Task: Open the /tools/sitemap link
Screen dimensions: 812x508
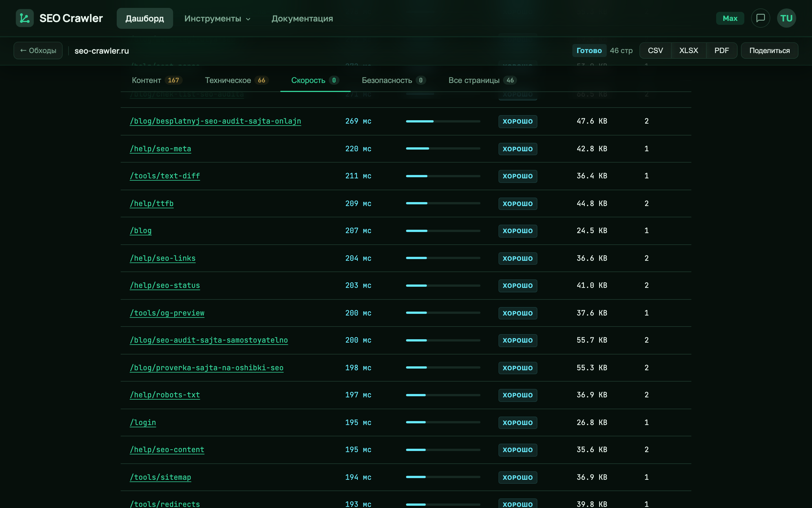Action: pos(160,478)
